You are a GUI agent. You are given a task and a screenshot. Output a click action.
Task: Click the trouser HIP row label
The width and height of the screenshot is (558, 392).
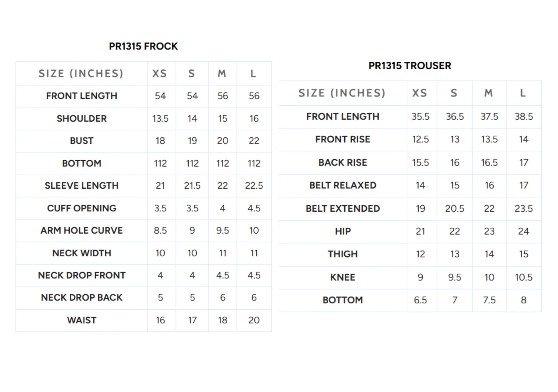(343, 231)
